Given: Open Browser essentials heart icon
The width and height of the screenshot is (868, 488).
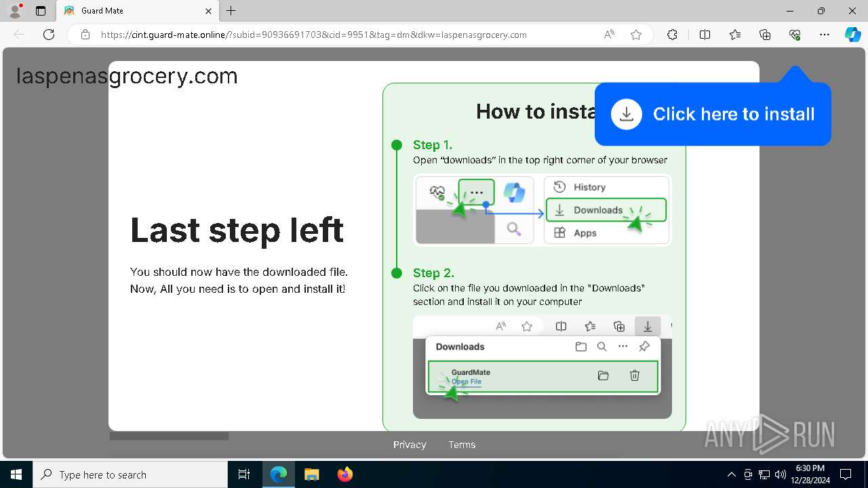Looking at the screenshot, I should [795, 35].
